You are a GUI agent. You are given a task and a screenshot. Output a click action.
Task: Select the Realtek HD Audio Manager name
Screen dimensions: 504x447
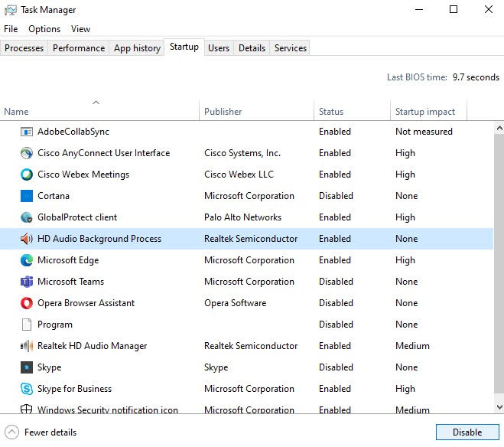click(92, 346)
